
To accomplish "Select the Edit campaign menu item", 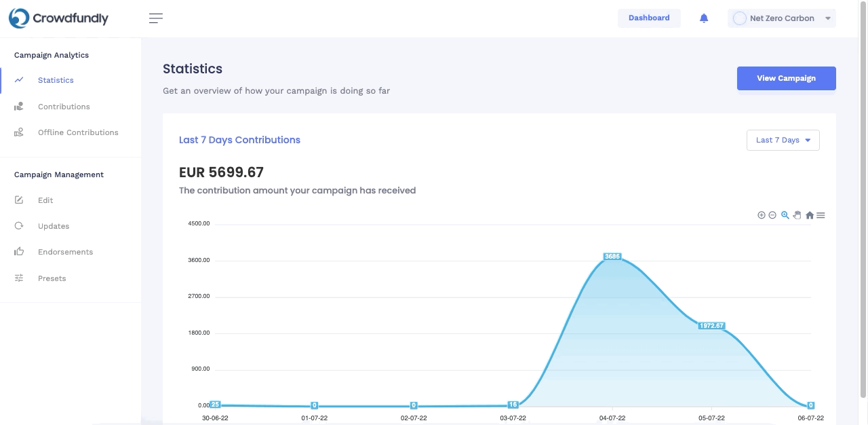I will coord(45,200).
